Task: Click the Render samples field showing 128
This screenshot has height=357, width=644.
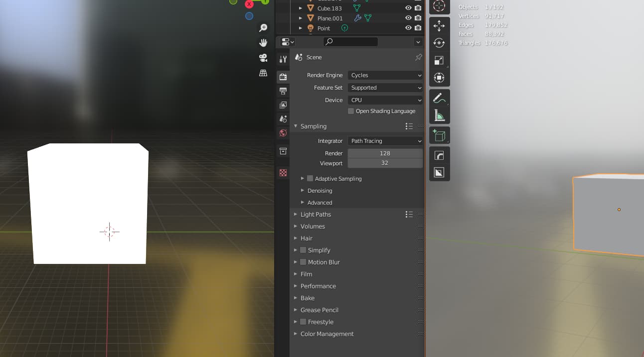Action: (385, 153)
